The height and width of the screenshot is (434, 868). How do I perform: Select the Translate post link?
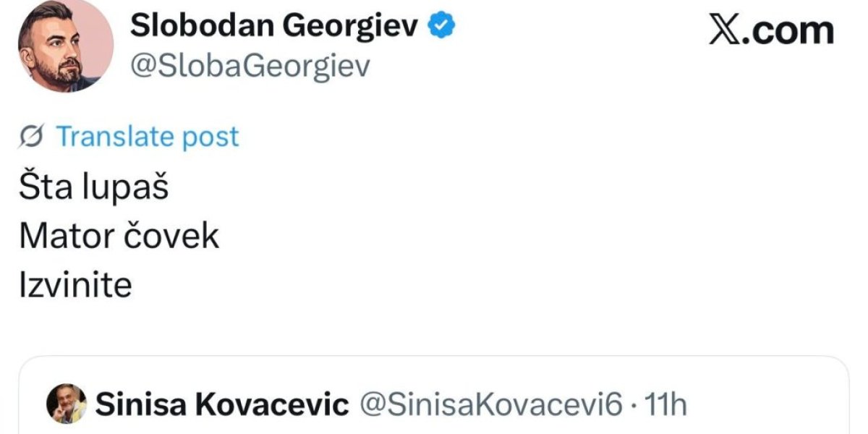point(148,137)
